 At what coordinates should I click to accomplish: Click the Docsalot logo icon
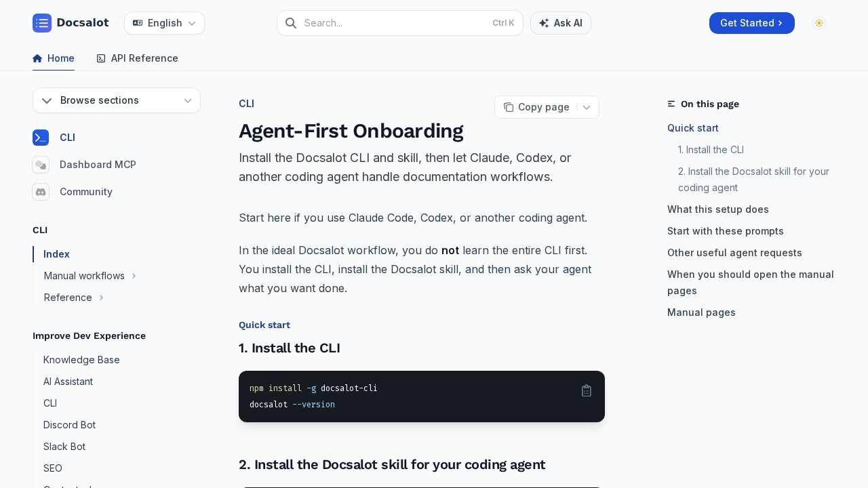tap(42, 23)
